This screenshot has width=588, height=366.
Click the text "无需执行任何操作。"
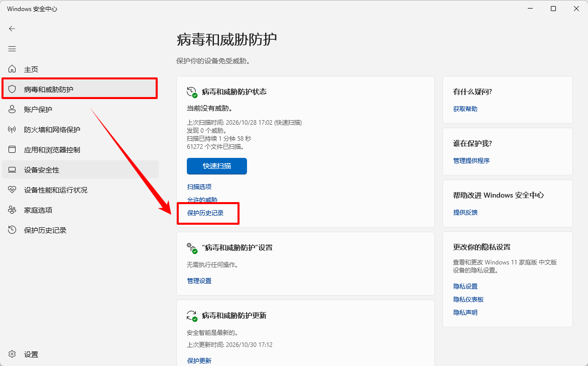point(213,265)
